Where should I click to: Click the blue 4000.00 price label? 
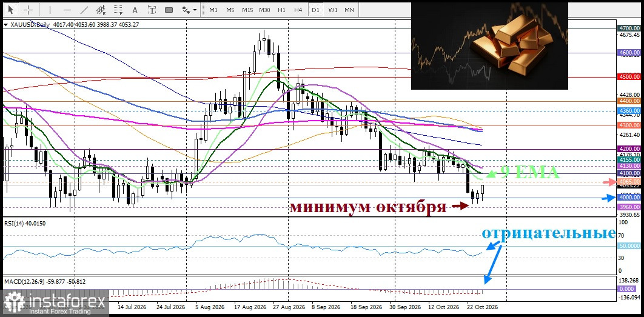click(629, 197)
